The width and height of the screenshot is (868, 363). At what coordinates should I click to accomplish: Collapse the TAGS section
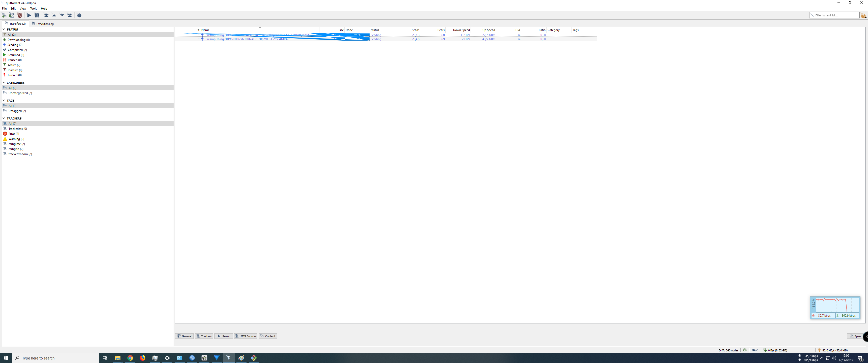(x=4, y=100)
